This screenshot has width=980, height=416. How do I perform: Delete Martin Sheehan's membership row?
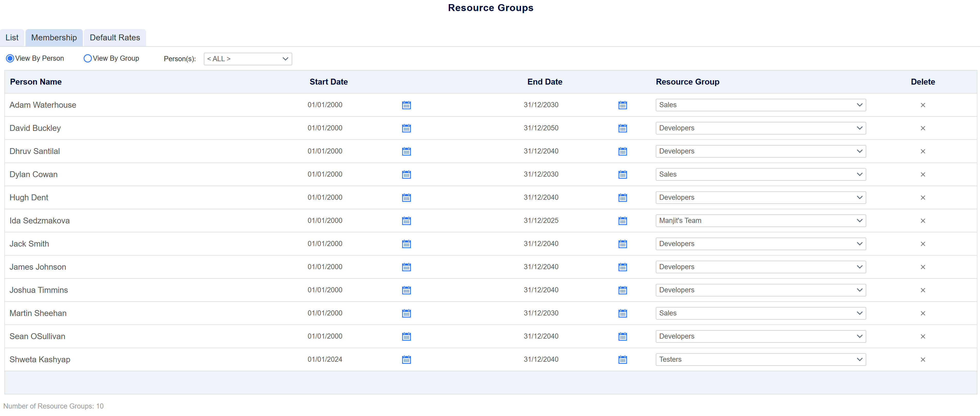tap(923, 313)
